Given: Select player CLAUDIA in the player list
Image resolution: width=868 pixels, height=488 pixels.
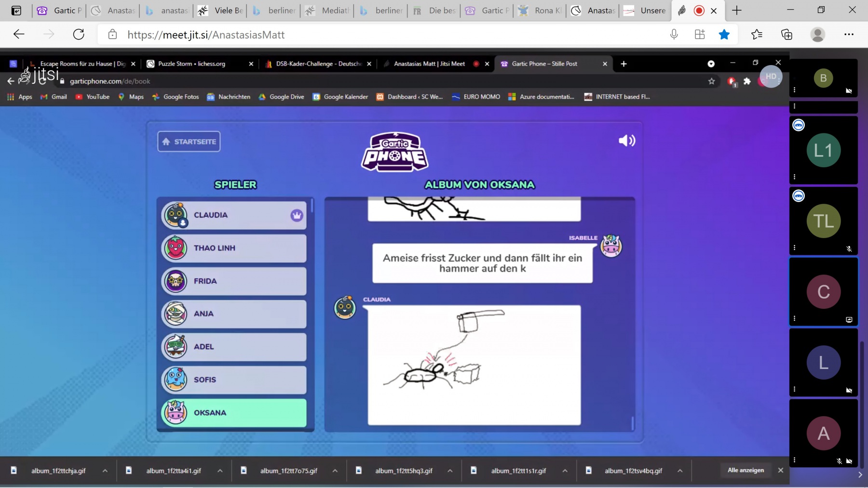Looking at the screenshot, I should tap(234, 215).
